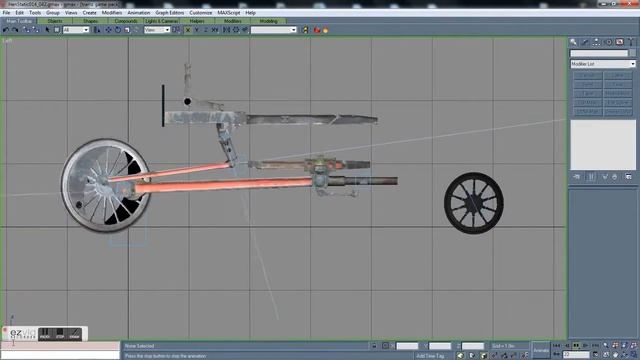Toggle Show End Result in modifier stack
This screenshot has height=360, width=640.
[591, 177]
